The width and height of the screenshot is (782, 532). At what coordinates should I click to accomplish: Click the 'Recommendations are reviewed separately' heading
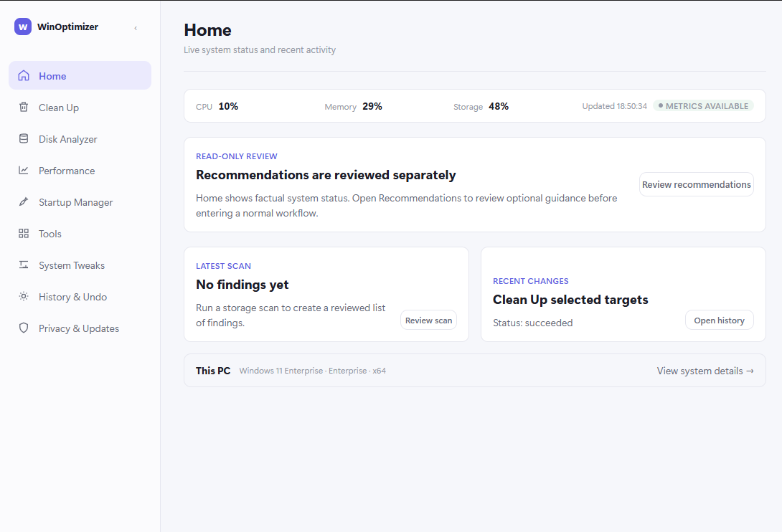coord(326,175)
